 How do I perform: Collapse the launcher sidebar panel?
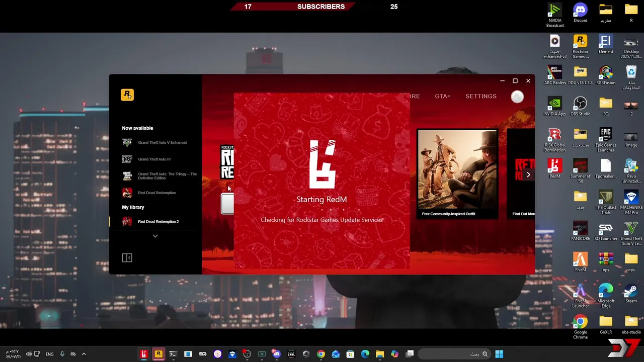127,258
